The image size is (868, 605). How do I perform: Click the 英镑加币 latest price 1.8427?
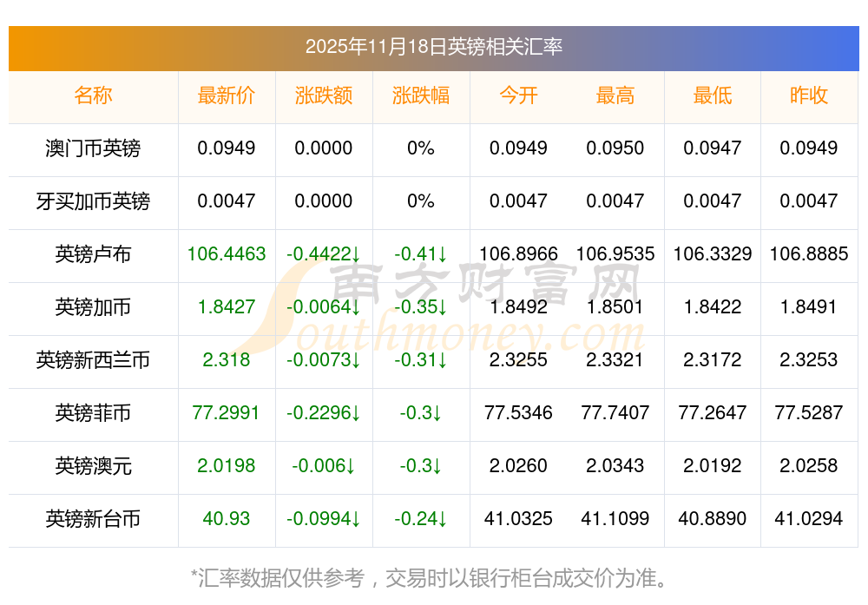(227, 307)
